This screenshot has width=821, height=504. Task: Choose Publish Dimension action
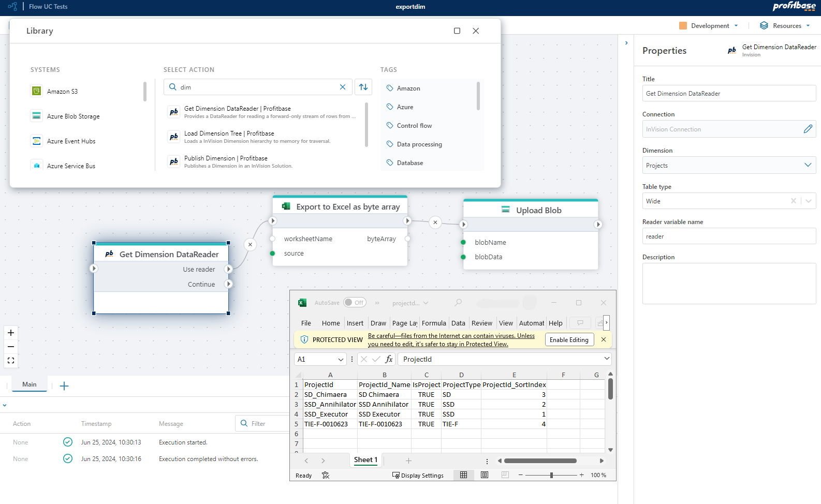pos(262,161)
